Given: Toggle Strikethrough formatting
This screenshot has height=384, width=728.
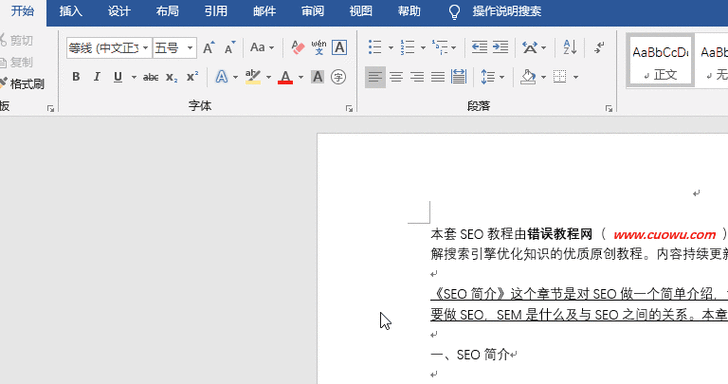Looking at the screenshot, I should coord(150,77).
